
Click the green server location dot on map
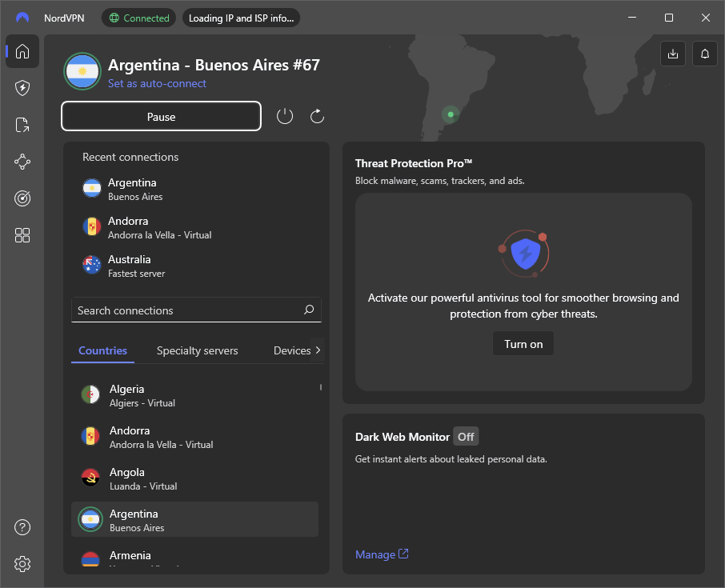tap(451, 114)
